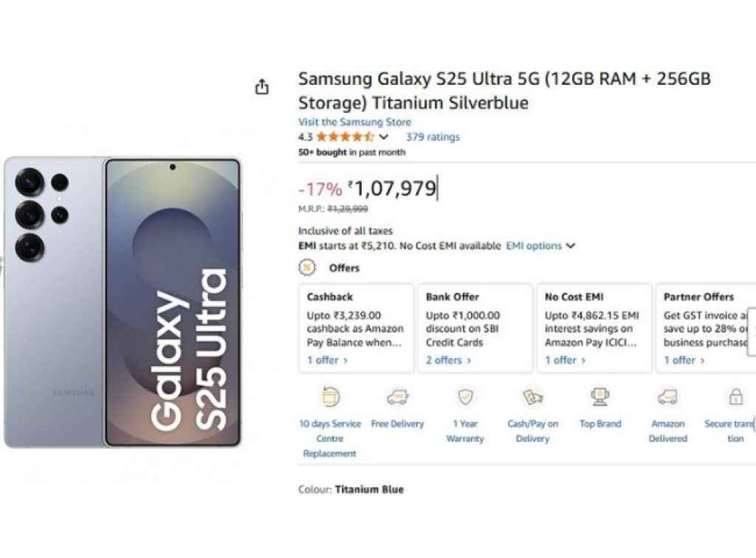Click the Free Delivery truck icon
Screen dimensions: 756x558
click(397, 396)
